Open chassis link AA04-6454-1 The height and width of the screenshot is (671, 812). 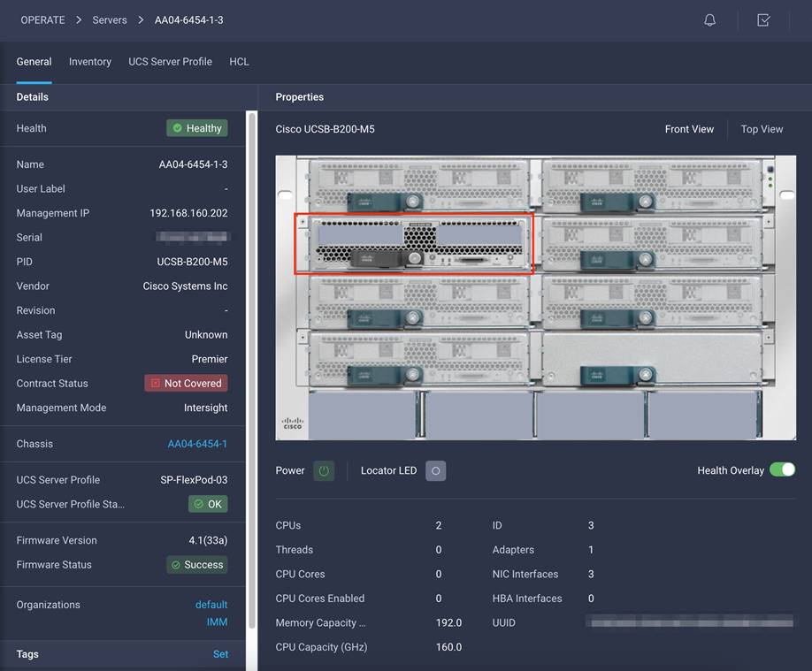point(197,444)
